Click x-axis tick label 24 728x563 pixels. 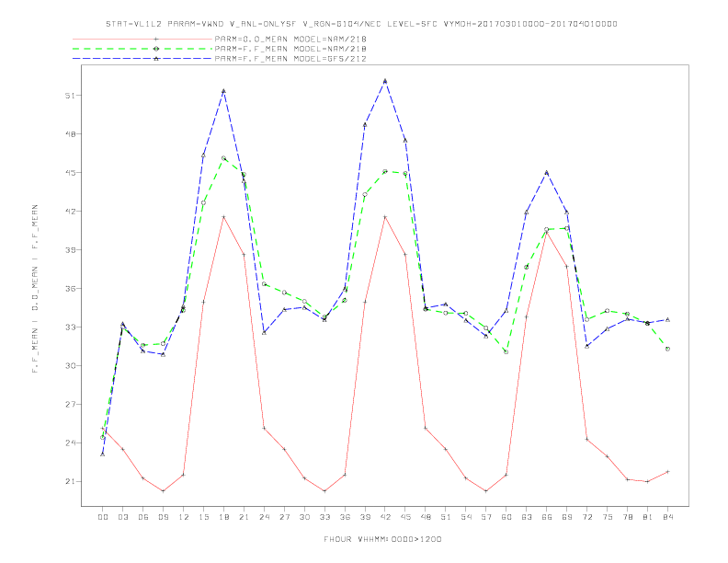[x=264, y=517]
